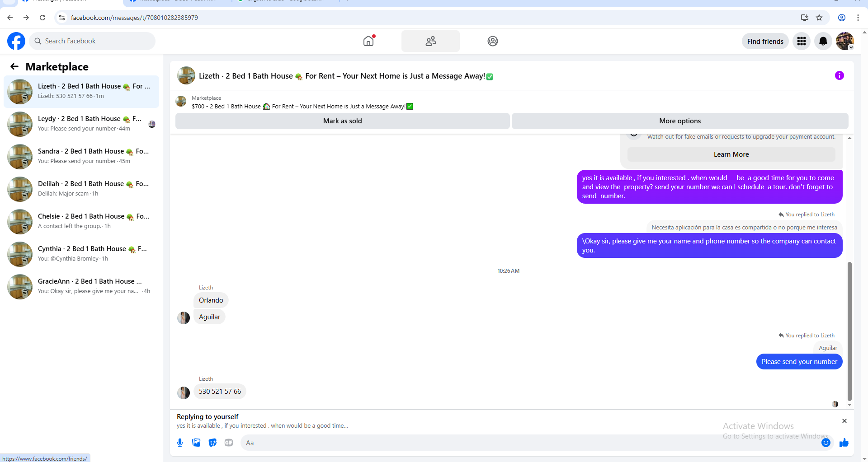
Task: Click Lizeth's avatar in the chat header
Action: pyautogui.click(x=186, y=76)
